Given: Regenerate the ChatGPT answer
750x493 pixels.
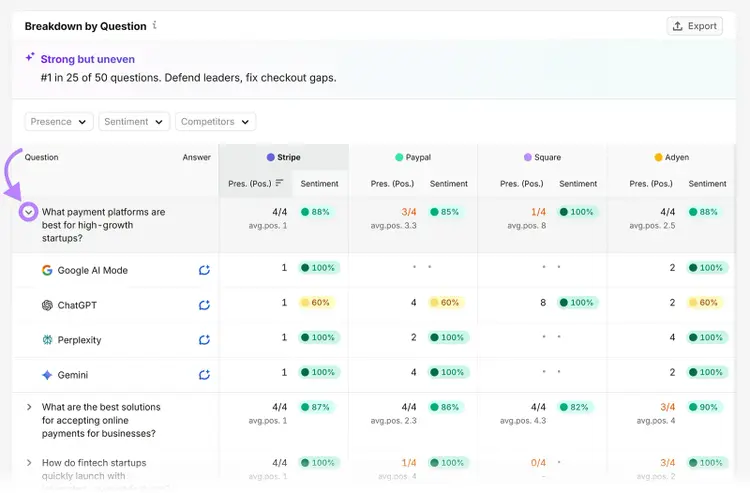Looking at the screenshot, I should click(204, 305).
